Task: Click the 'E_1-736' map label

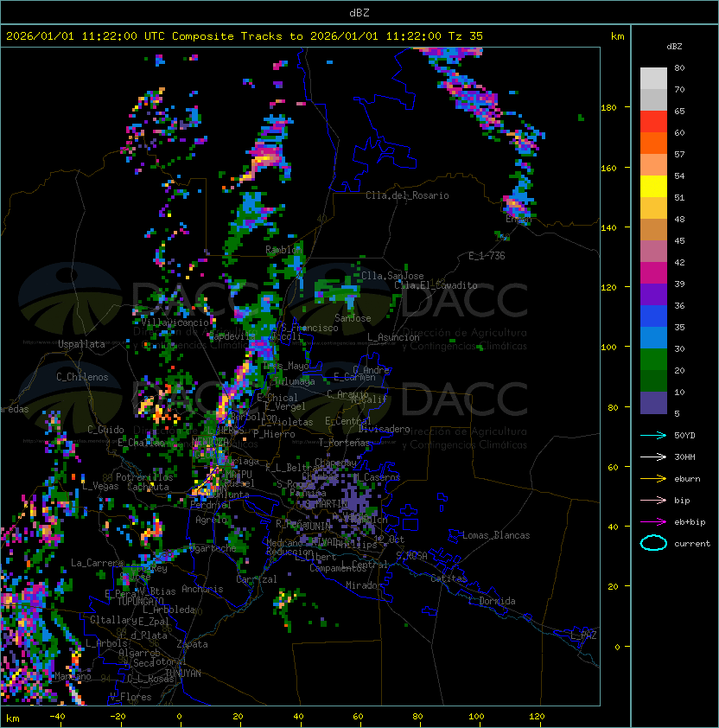Action: pos(487,256)
